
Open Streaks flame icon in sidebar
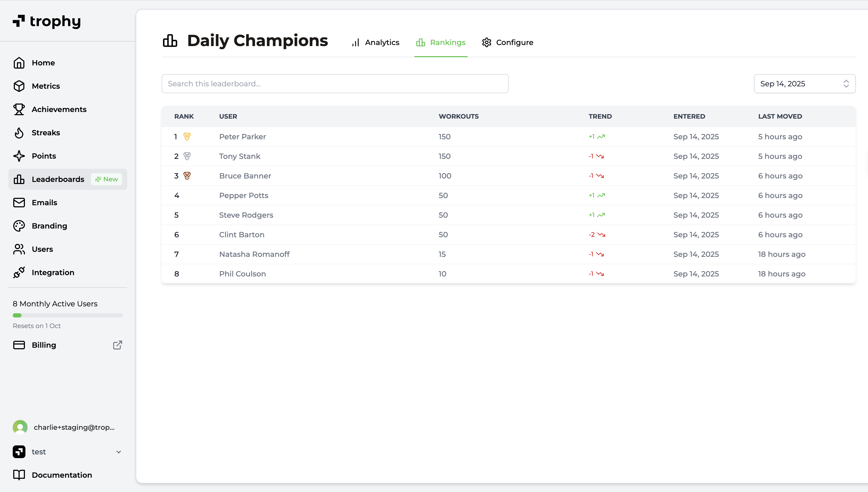click(x=19, y=133)
